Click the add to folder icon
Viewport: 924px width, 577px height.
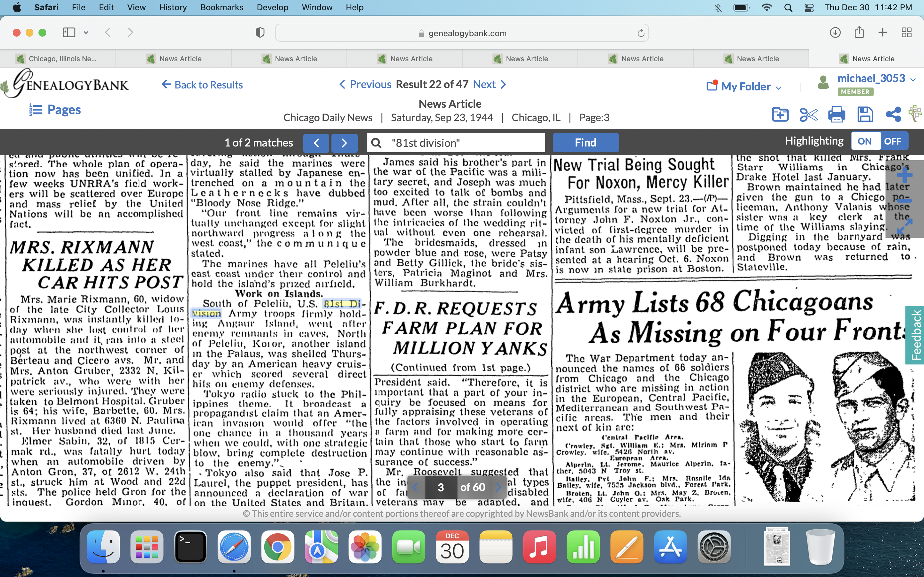pyautogui.click(x=780, y=114)
